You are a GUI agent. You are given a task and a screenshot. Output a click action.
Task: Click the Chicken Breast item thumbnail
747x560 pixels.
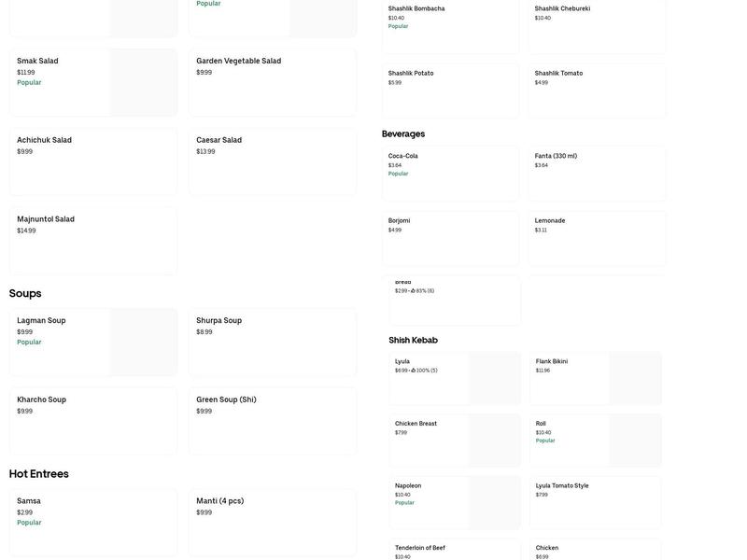point(494,441)
